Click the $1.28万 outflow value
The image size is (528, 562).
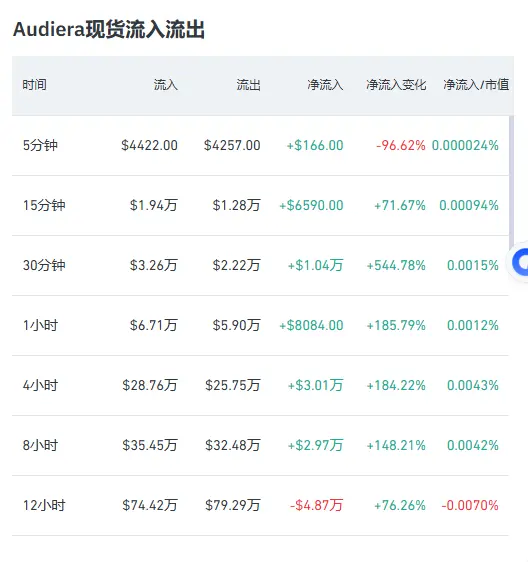(x=236, y=205)
